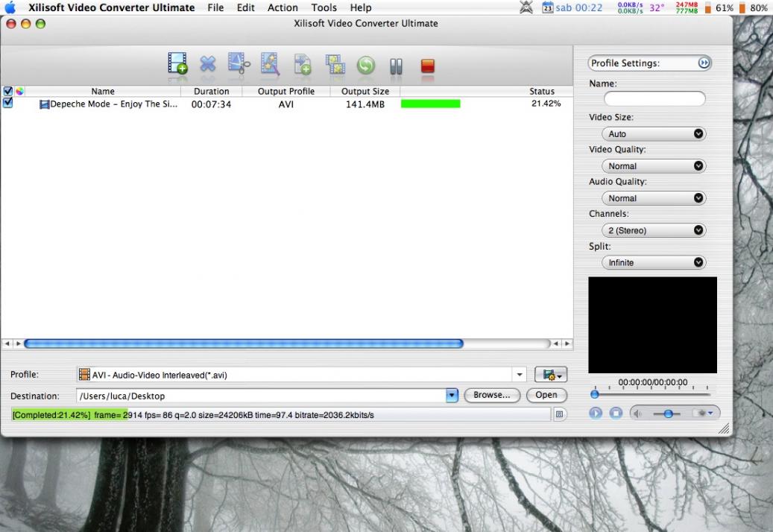
Task: Click the preview timeline position slider
Action: (595, 394)
